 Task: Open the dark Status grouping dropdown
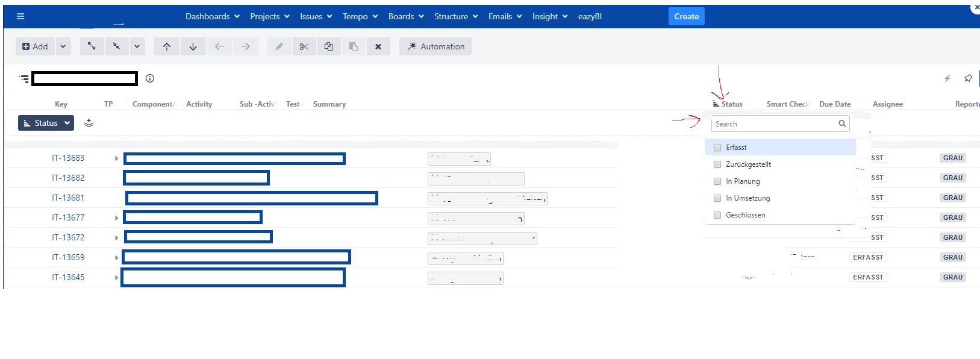click(x=46, y=123)
